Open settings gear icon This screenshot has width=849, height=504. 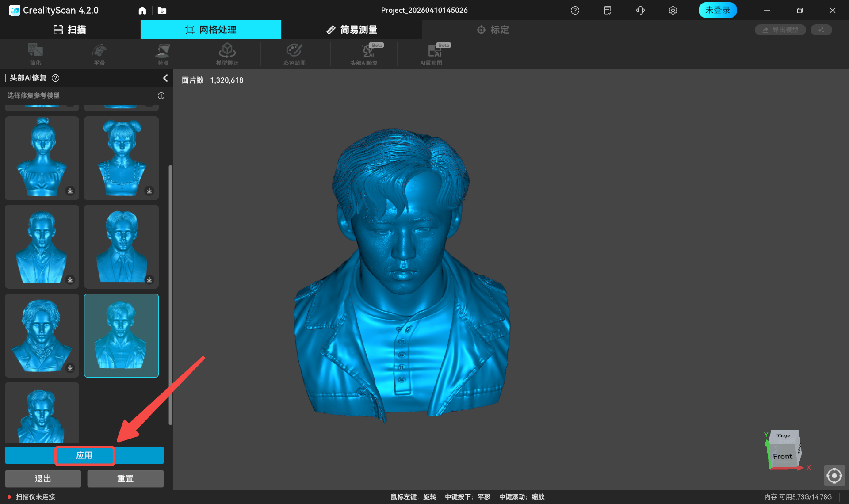tap(673, 10)
